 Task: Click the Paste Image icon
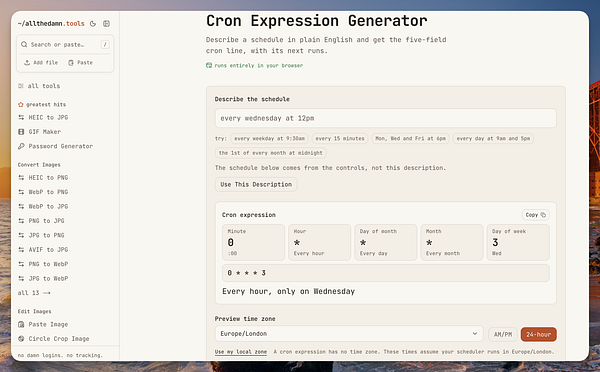[x=21, y=324]
